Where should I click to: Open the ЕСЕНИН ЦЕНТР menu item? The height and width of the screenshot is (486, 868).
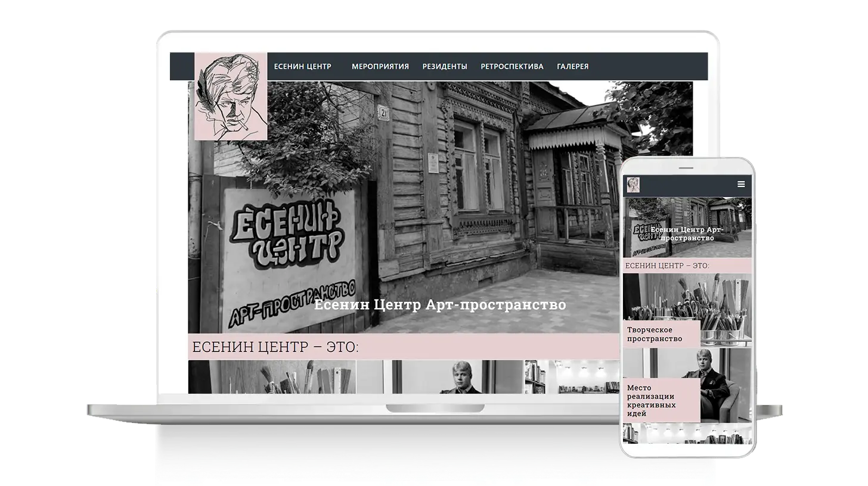[x=302, y=67]
